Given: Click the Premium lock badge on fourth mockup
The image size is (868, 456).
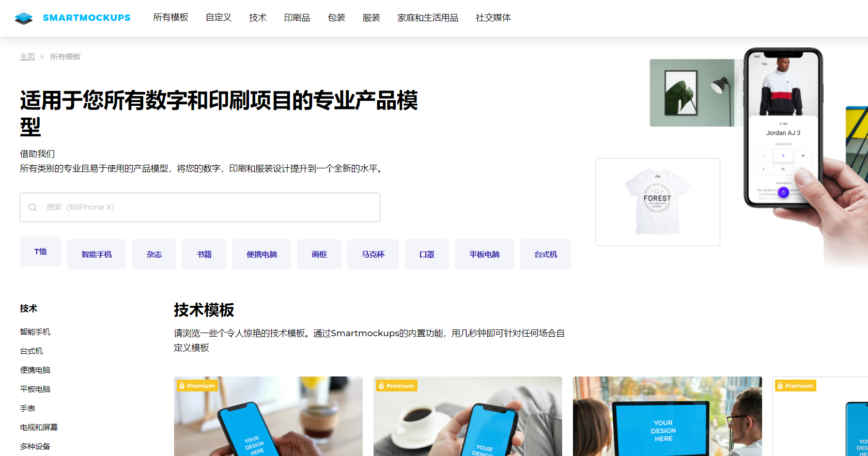Looking at the screenshot, I should pyautogui.click(x=795, y=386).
